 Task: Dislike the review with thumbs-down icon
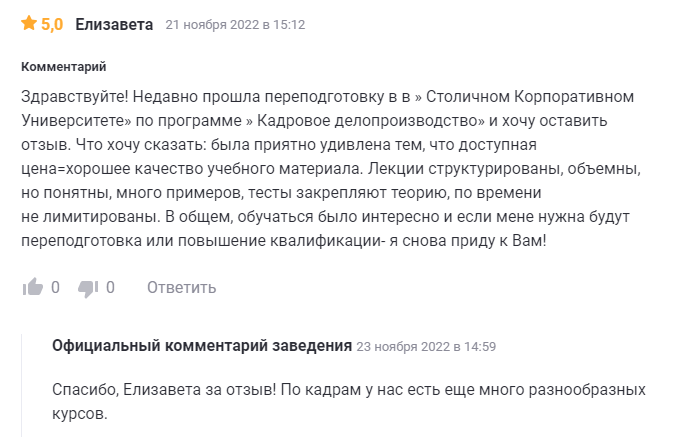(x=88, y=288)
